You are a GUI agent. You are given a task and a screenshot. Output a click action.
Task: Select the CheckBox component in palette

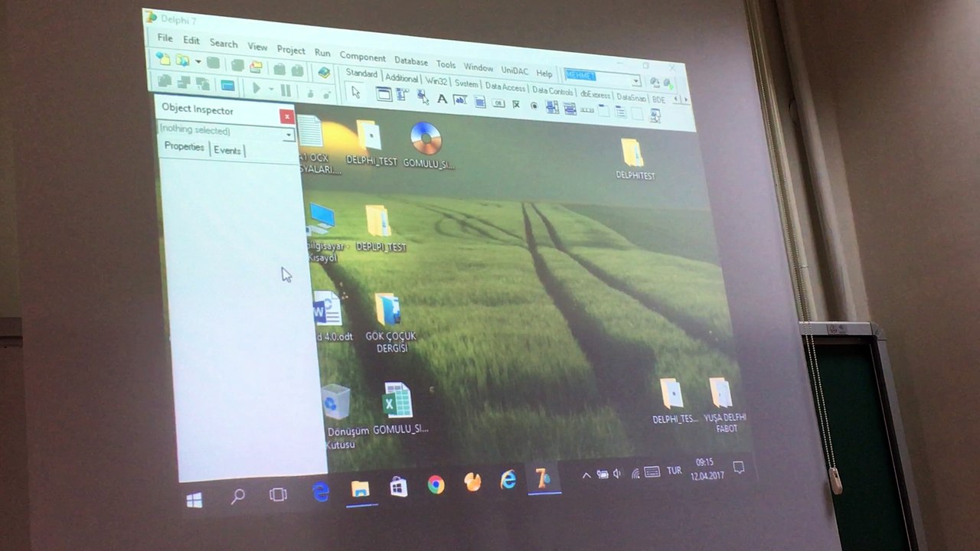pos(516,104)
